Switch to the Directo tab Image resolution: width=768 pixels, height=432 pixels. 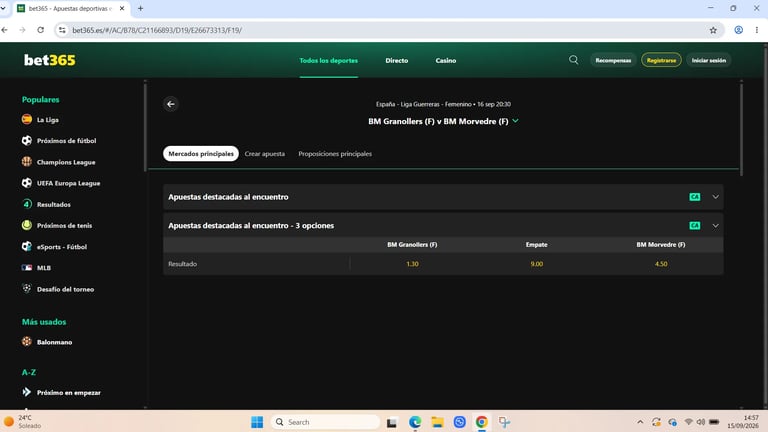point(397,60)
